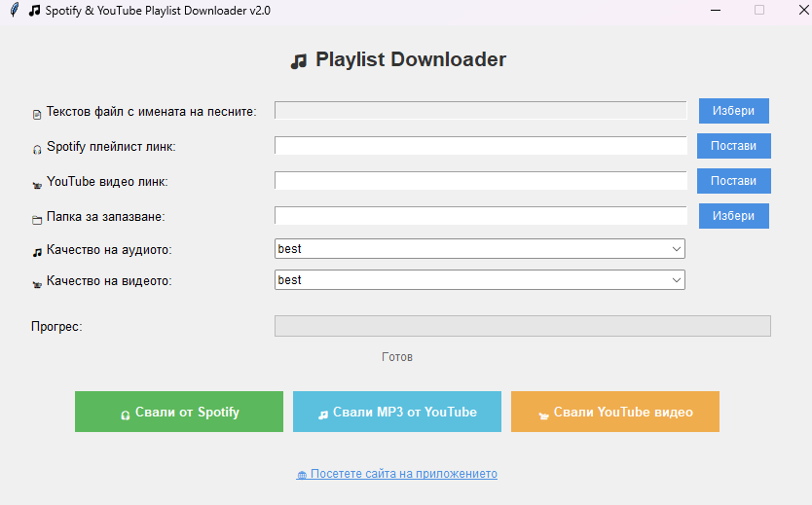Click the music note icon in window title
The height and width of the screenshot is (505, 812).
pyautogui.click(x=34, y=11)
